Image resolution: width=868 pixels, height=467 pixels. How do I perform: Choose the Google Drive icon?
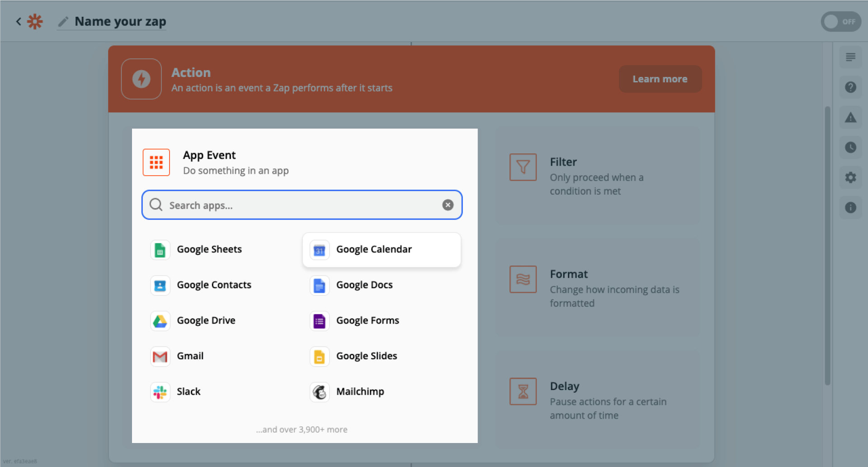pos(160,321)
